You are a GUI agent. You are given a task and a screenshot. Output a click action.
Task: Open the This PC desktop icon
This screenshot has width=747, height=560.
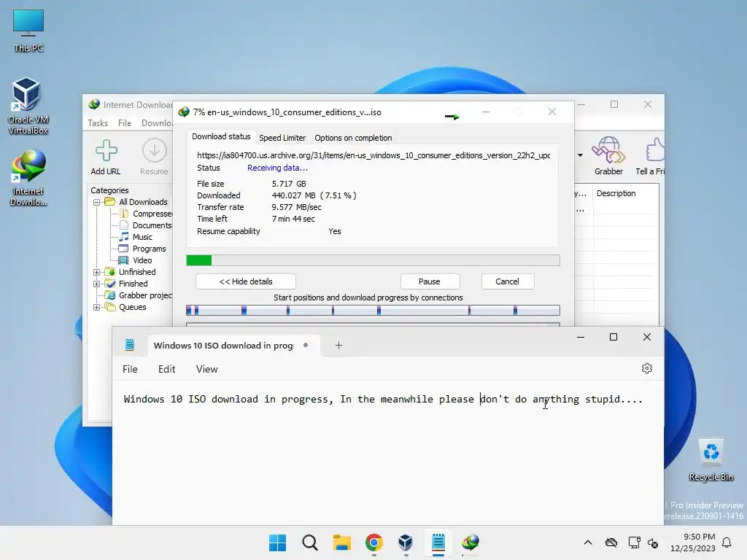pyautogui.click(x=28, y=31)
